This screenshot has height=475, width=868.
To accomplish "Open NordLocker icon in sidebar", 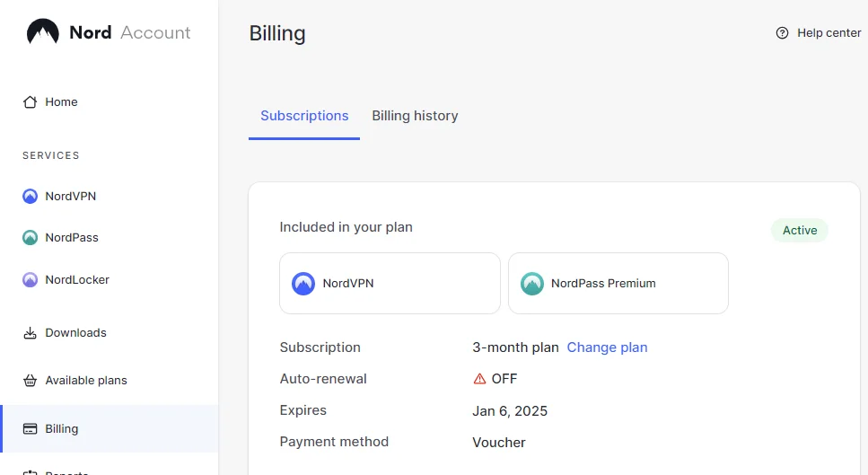I will (30, 279).
